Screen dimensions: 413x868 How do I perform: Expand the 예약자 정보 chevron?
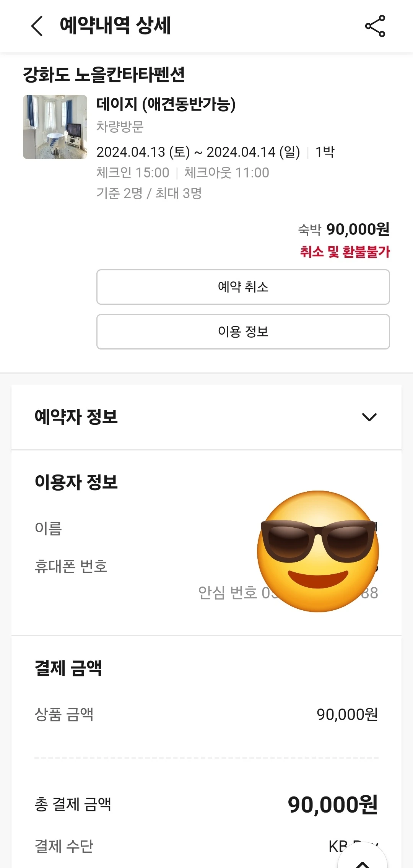[x=369, y=417]
